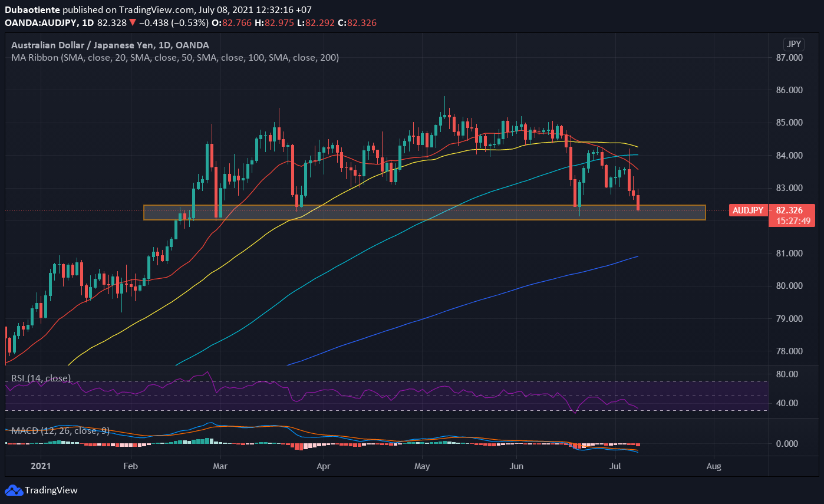The width and height of the screenshot is (824, 504).
Task: Select the MA Ribbon indicator legend
Action: (x=176, y=58)
